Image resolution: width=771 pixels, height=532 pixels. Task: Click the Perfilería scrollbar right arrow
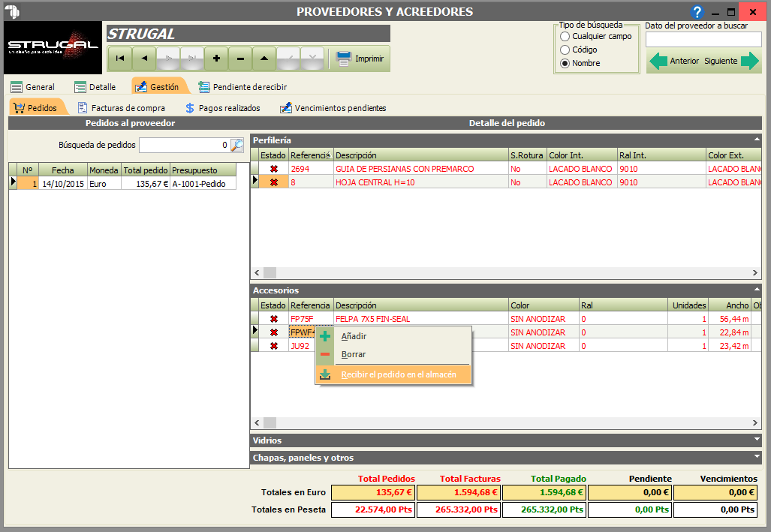pos(755,273)
